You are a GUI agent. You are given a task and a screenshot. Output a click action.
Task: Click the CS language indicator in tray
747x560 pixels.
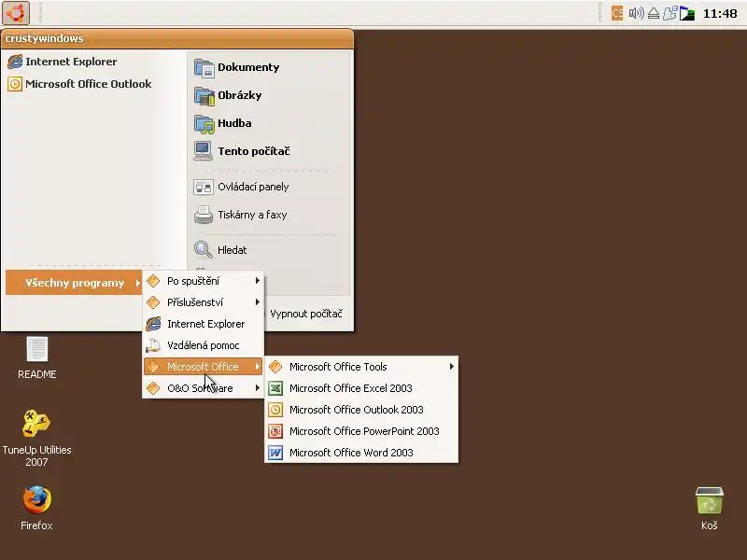click(x=617, y=13)
